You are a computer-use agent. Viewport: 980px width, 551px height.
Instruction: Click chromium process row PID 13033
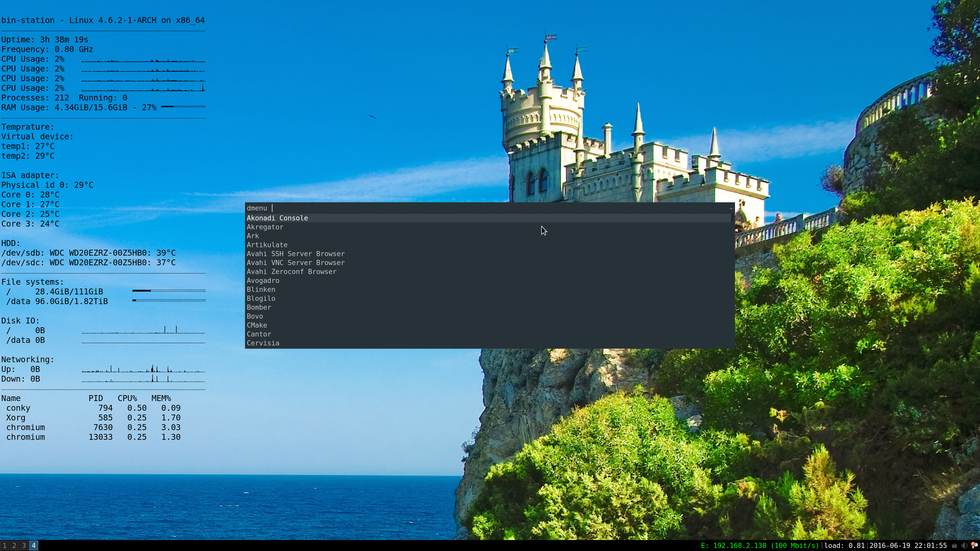point(93,437)
